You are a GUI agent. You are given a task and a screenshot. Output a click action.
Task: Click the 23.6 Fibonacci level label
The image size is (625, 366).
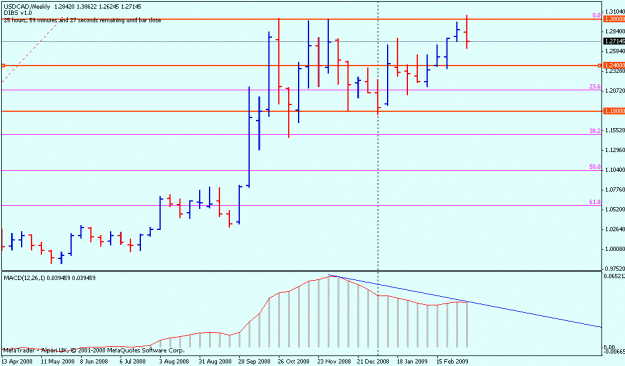[x=595, y=86]
